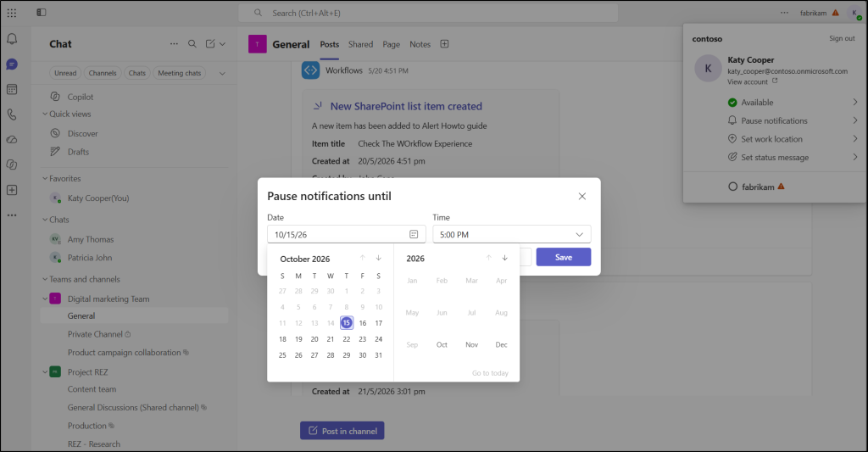868x452 pixels.
Task: Open Private Channel
Action: (95, 334)
